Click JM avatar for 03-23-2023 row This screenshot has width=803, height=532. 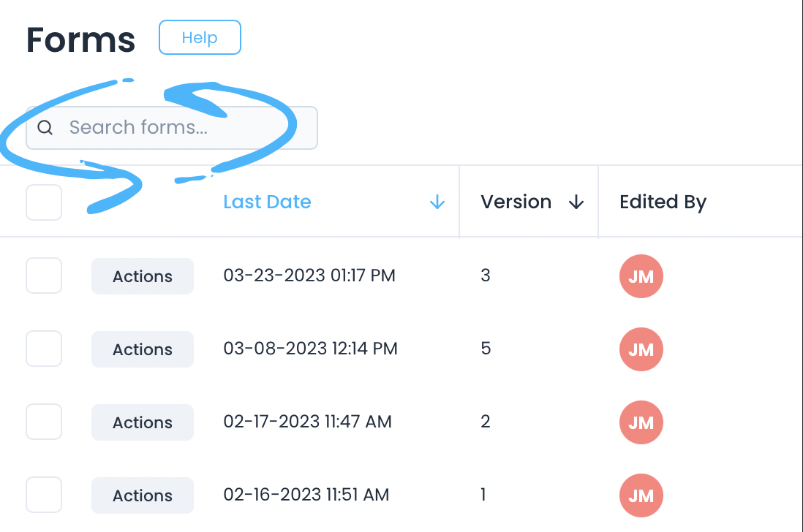641,276
